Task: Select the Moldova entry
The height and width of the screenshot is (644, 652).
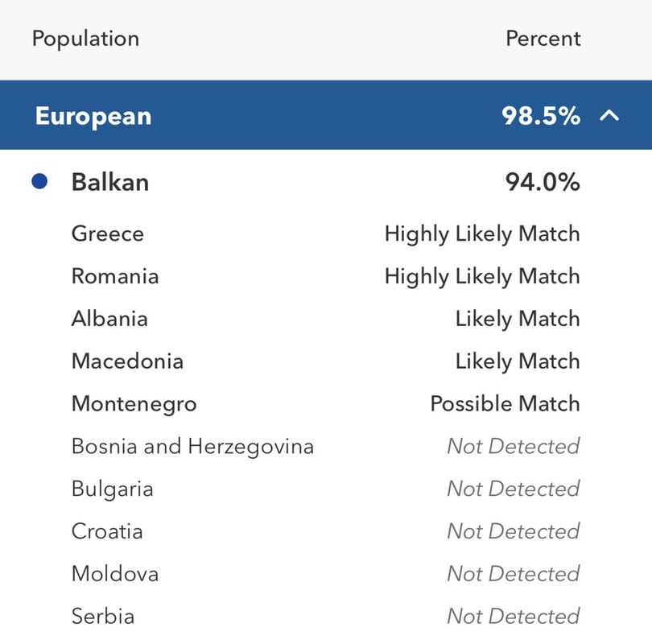Action: [326, 574]
